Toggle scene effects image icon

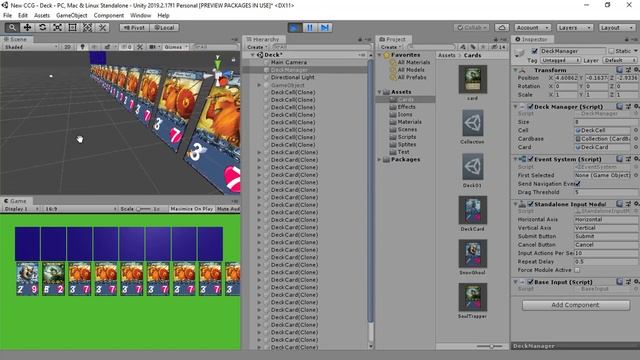tap(107, 47)
